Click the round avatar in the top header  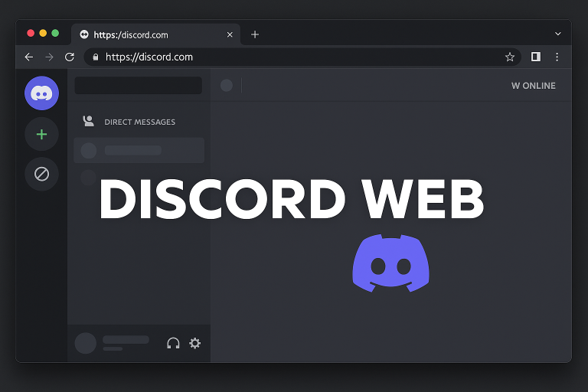227,85
